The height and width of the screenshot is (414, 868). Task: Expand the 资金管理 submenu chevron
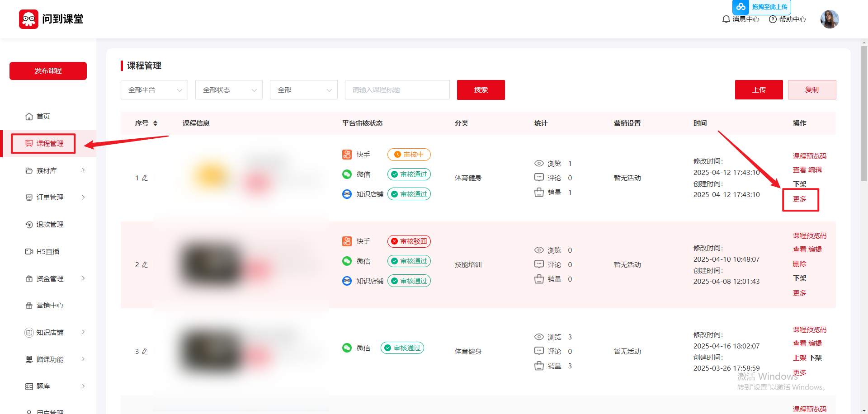[83, 278]
